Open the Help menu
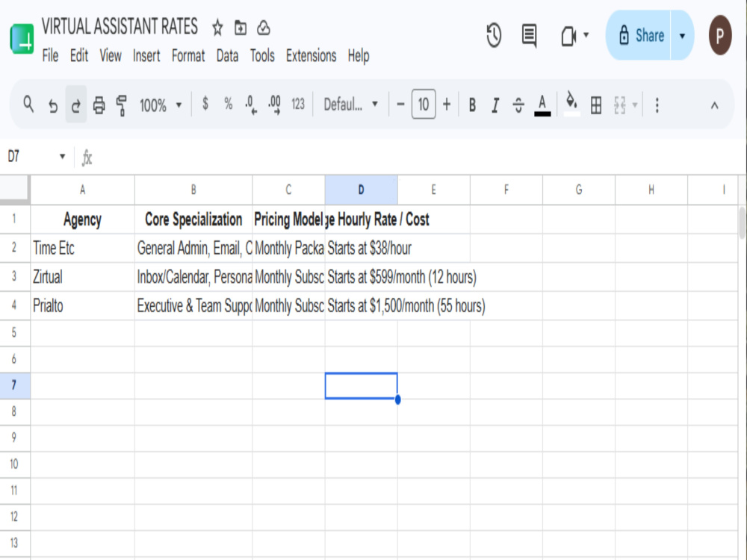 pos(359,56)
